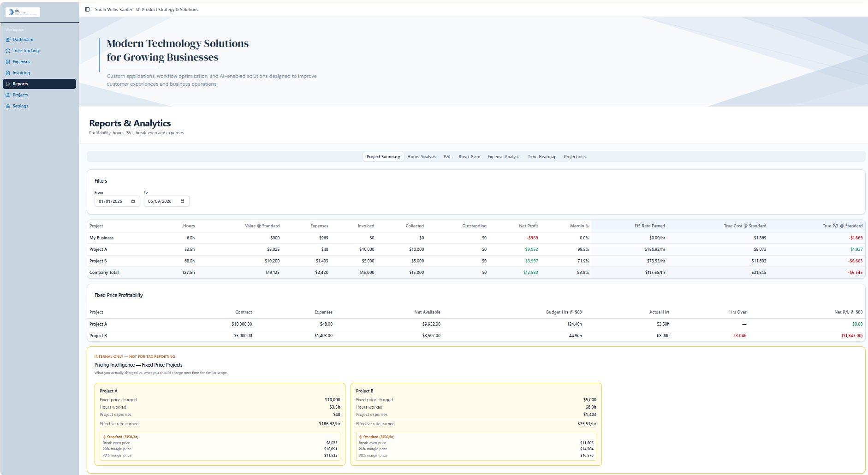Click the Company Total row label
The image size is (868, 475).
[104, 273]
